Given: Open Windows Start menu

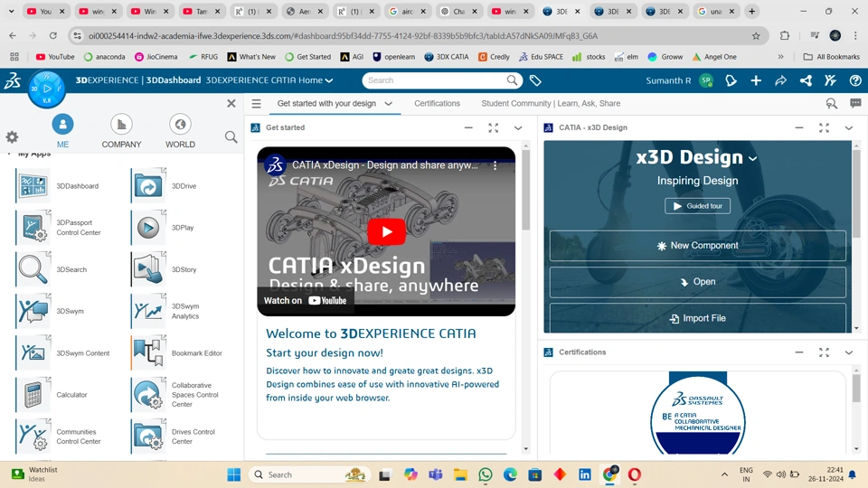Looking at the screenshot, I should (233, 474).
